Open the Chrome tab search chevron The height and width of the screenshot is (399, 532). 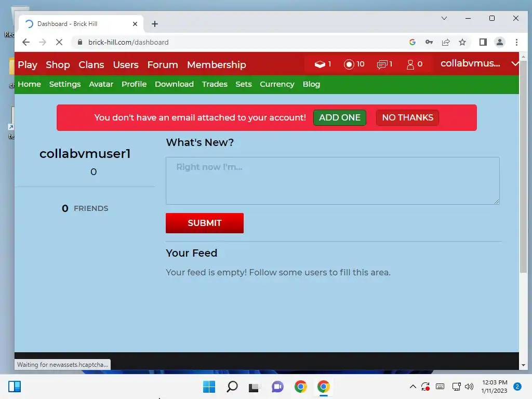pos(444,18)
